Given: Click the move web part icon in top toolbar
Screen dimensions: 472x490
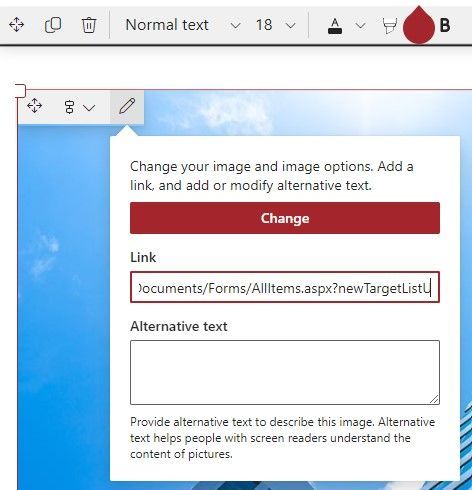Looking at the screenshot, I should pos(16,25).
